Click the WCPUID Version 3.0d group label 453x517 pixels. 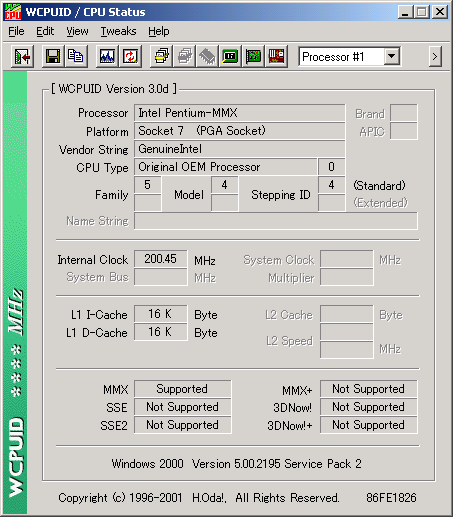tap(114, 89)
